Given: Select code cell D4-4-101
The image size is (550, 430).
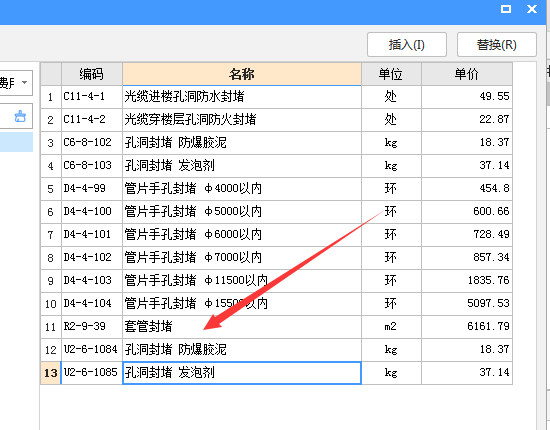Looking at the screenshot, I should coord(92,235).
